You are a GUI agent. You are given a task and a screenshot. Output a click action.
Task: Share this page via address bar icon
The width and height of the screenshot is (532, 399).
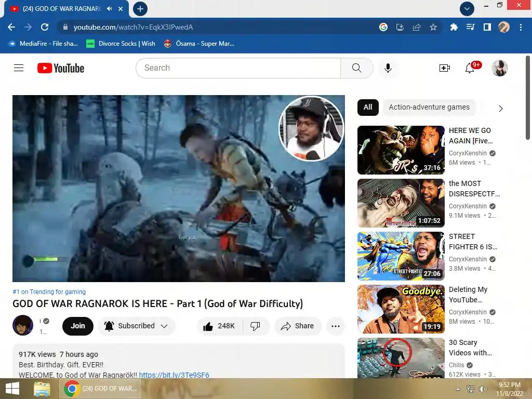point(417,27)
